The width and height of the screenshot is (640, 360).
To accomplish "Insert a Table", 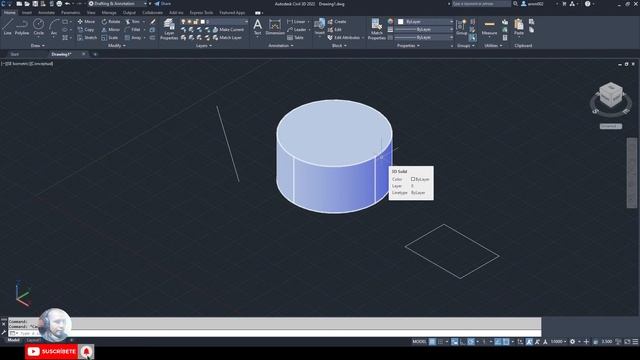I will click(295, 38).
